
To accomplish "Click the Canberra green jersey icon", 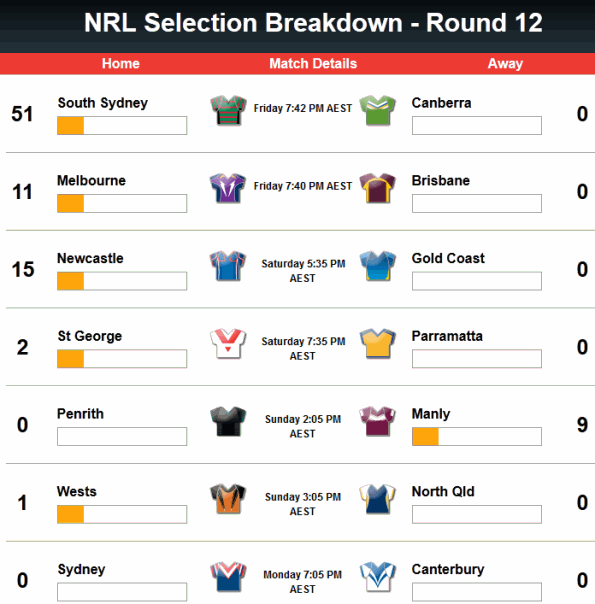I will 377,110.
